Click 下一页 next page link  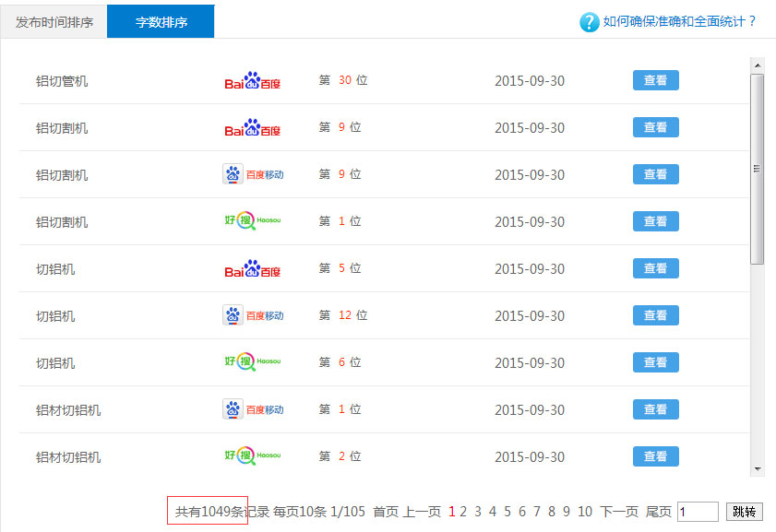619,512
